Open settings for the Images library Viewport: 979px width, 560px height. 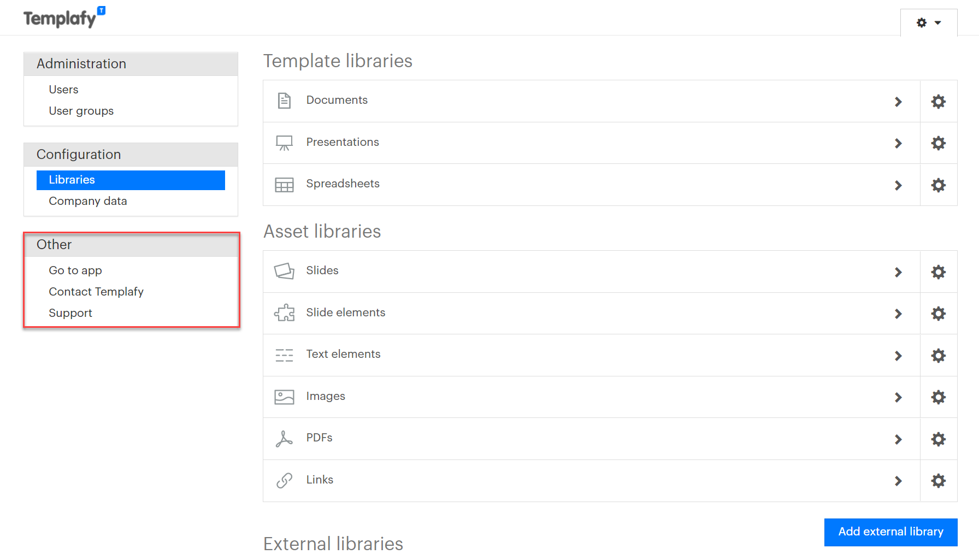939,397
